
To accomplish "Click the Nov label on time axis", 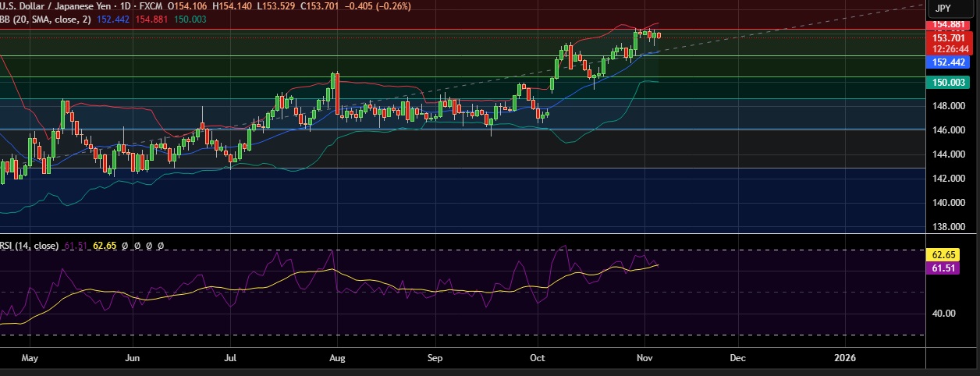I will coord(644,358).
